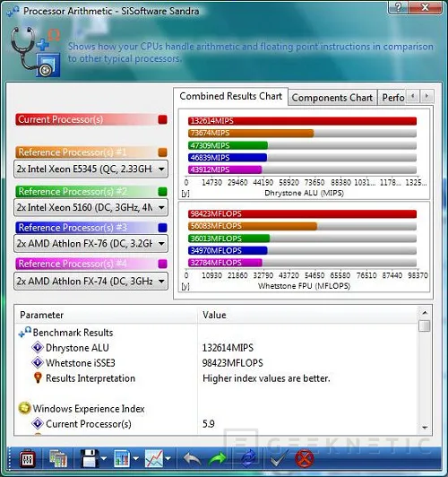Open Reference Processor #4 dropdown (Athlon FX-74)
This screenshot has height=477, width=448.
point(90,282)
